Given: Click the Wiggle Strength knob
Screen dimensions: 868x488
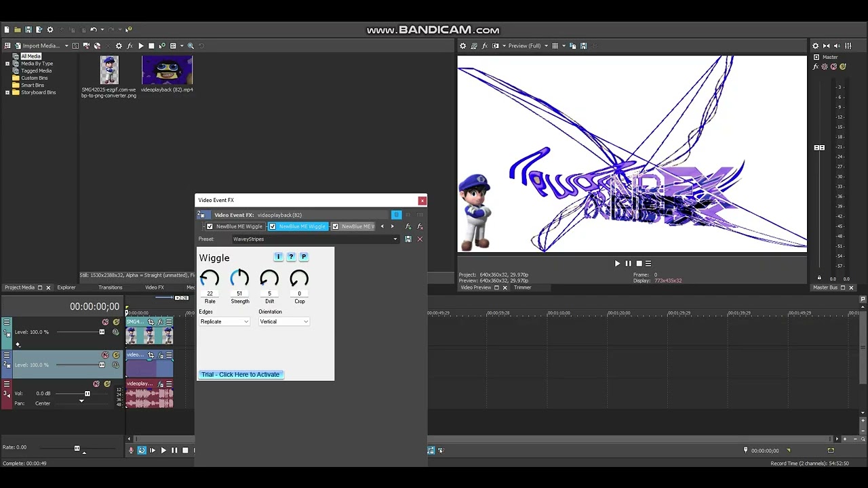Looking at the screenshot, I should click(x=239, y=278).
